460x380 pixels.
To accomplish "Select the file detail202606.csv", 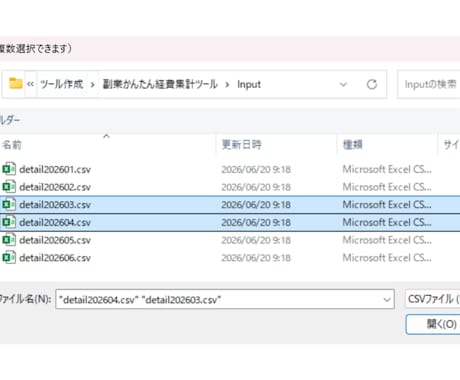I will pos(55,258).
